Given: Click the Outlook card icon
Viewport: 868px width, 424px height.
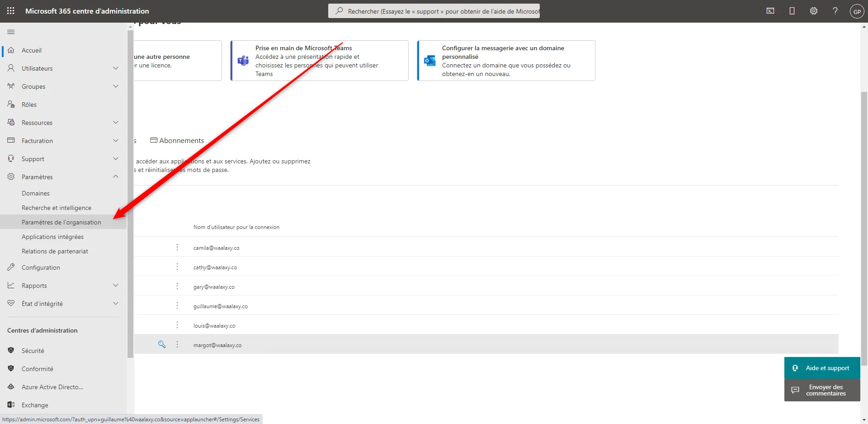Looking at the screenshot, I should pyautogui.click(x=430, y=61).
